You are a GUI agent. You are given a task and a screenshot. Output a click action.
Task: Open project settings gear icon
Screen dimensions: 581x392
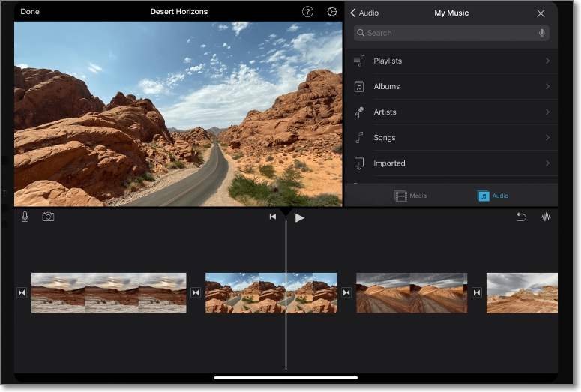coord(332,12)
